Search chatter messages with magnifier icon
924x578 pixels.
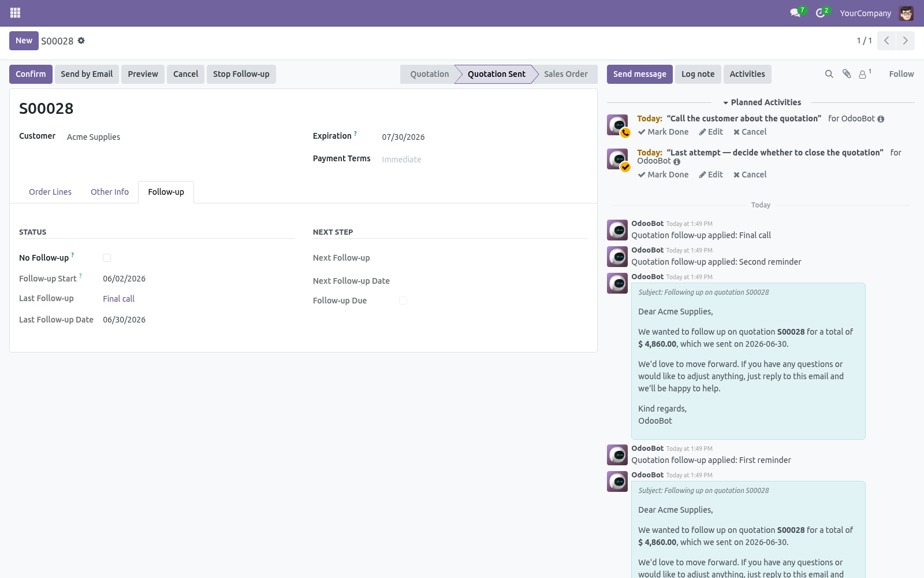[829, 74]
